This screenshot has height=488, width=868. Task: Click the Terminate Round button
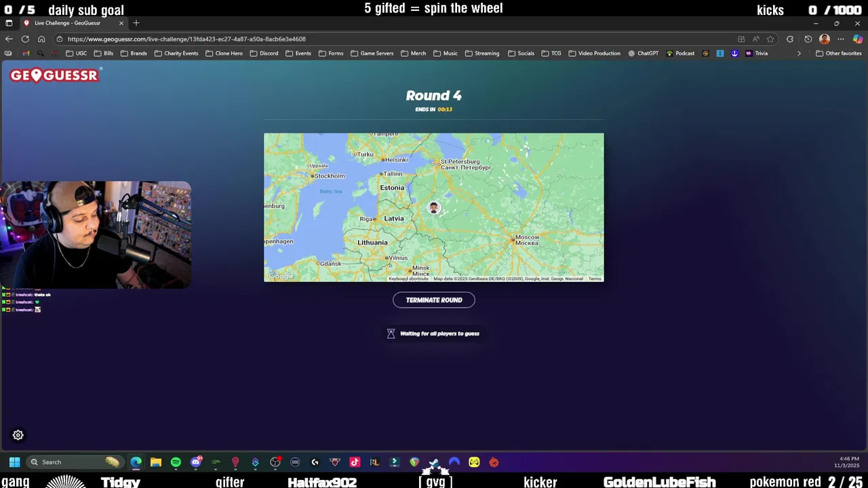tap(434, 300)
